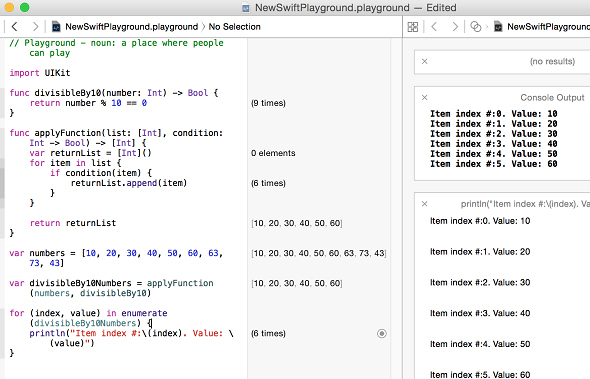Click the println panel title text

(x=525, y=204)
